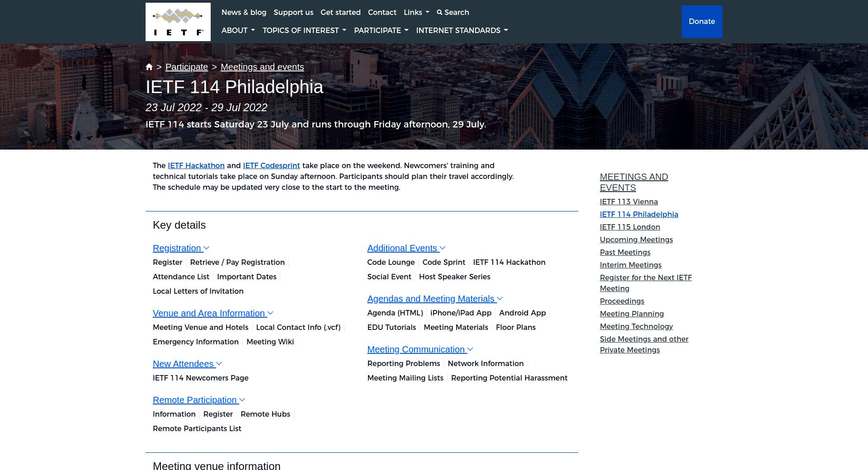Open Emergency Information
This screenshot has width=868, height=470.
click(196, 342)
